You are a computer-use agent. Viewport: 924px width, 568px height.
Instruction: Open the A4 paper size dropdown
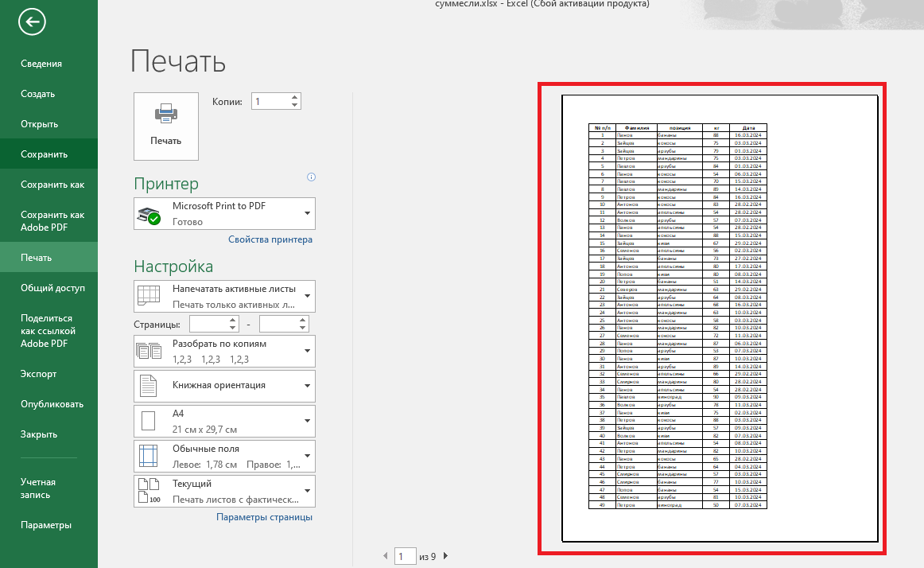coord(224,421)
